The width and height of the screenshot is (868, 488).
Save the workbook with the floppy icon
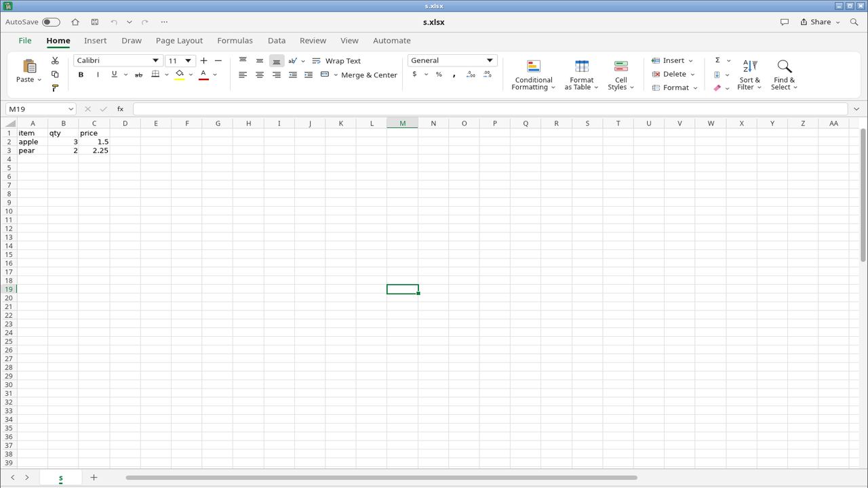tap(94, 22)
